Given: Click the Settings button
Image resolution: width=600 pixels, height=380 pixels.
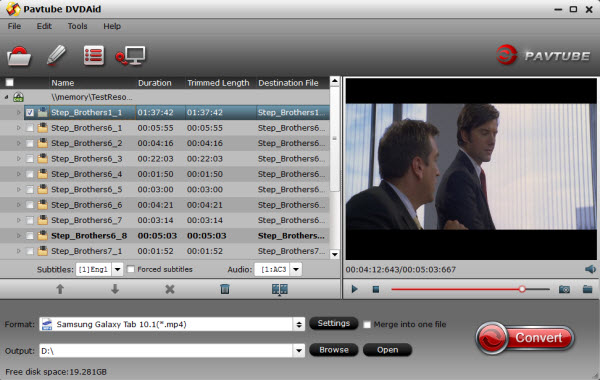Looking at the screenshot, I should 334,323.
